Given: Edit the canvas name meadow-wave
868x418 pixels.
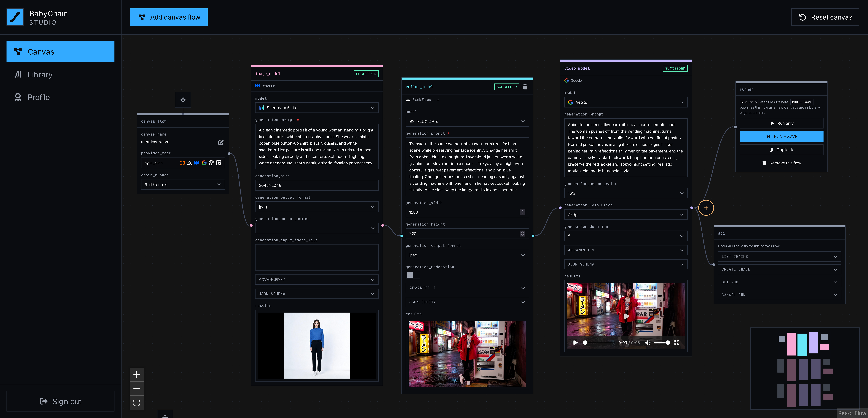Looking at the screenshot, I should (x=221, y=142).
